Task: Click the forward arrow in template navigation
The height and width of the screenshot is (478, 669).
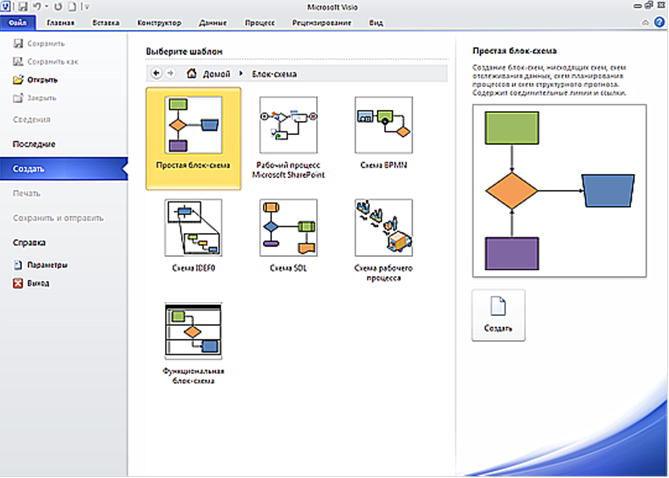Action: [x=170, y=73]
